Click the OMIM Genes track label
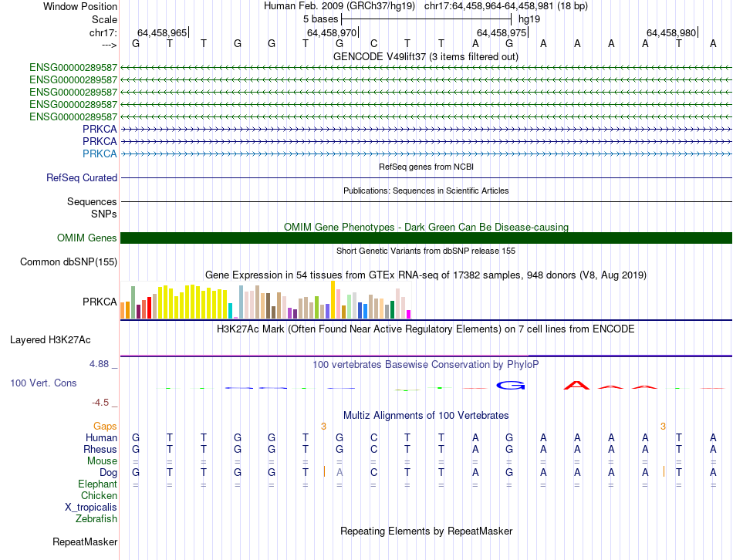733x560 pixels. tap(86, 238)
